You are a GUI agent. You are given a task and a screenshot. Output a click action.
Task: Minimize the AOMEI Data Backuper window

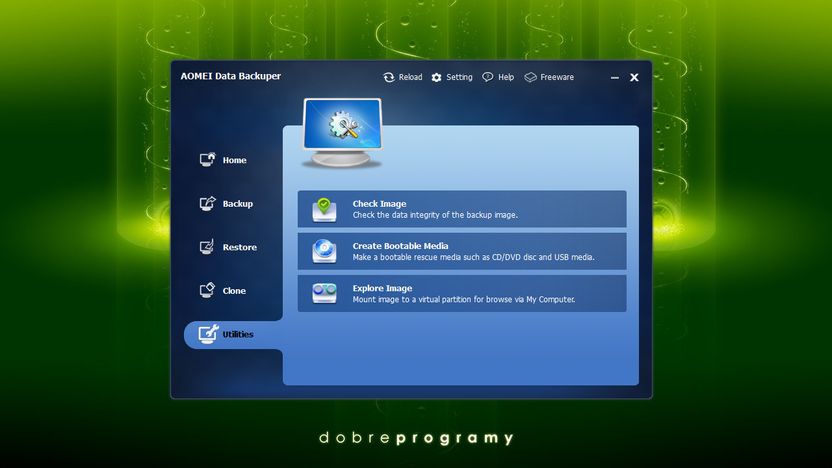coord(614,77)
